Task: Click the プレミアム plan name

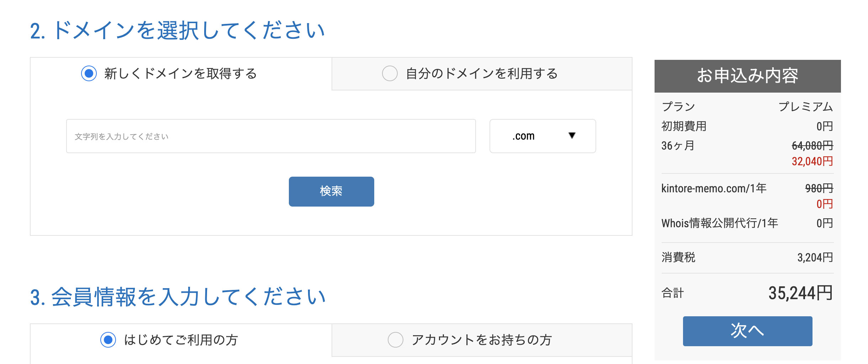Action: (x=805, y=106)
